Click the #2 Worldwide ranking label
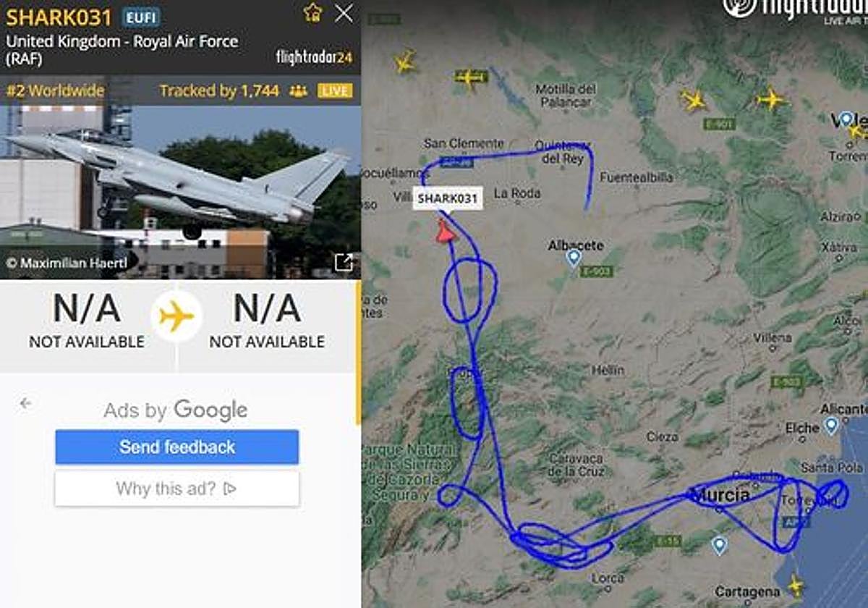Screen dimensions: 868x608 coord(56,91)
